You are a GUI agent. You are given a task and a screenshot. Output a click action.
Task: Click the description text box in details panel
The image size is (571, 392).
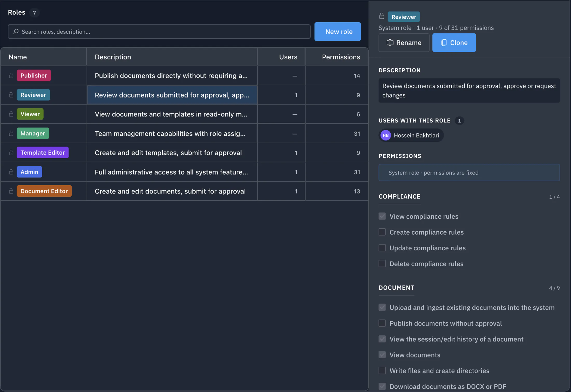pos(469,91)
